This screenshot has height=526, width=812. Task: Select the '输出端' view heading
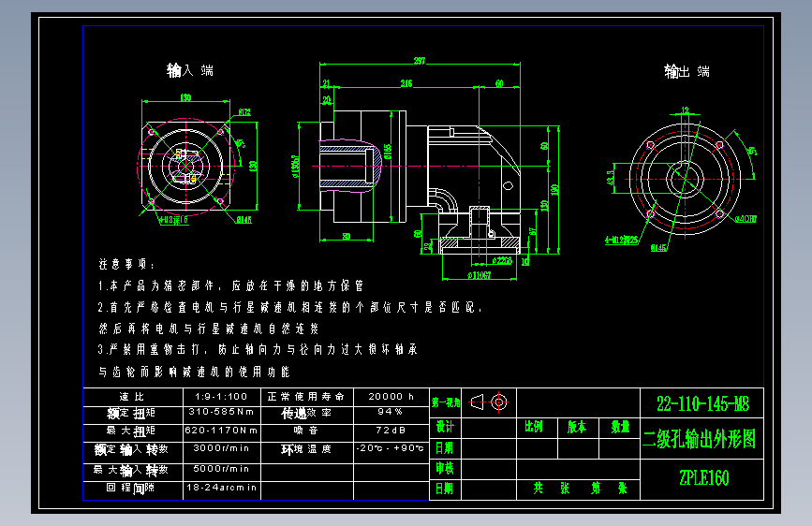[x=687, y=71]
